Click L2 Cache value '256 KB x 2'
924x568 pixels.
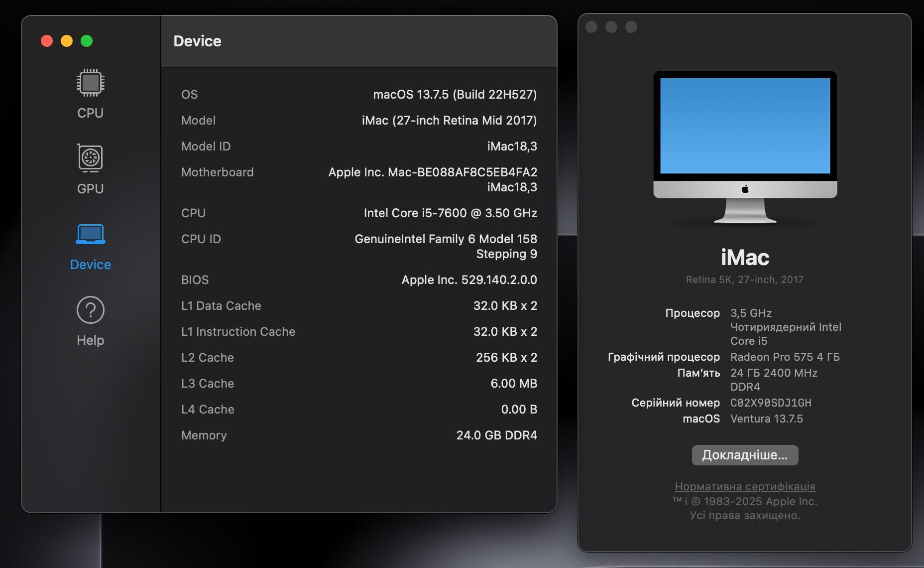click(506, 357)
